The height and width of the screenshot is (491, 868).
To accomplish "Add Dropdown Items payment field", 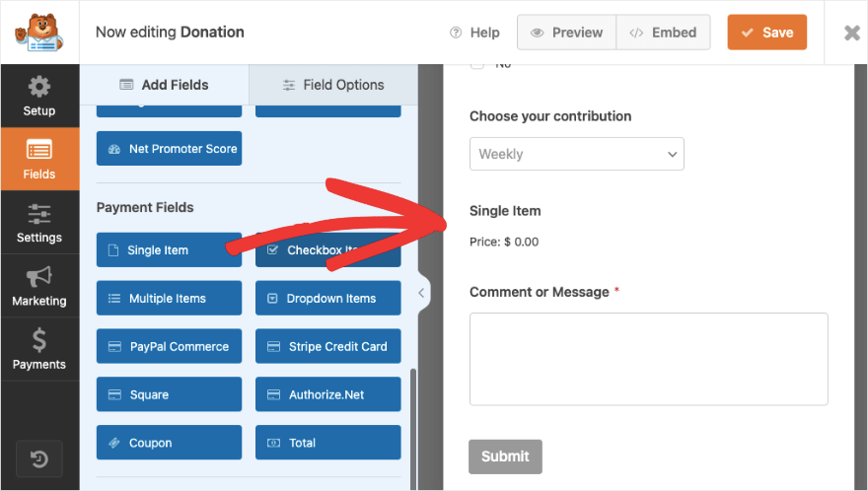I will pyautogui.click(x=327, y=299).
